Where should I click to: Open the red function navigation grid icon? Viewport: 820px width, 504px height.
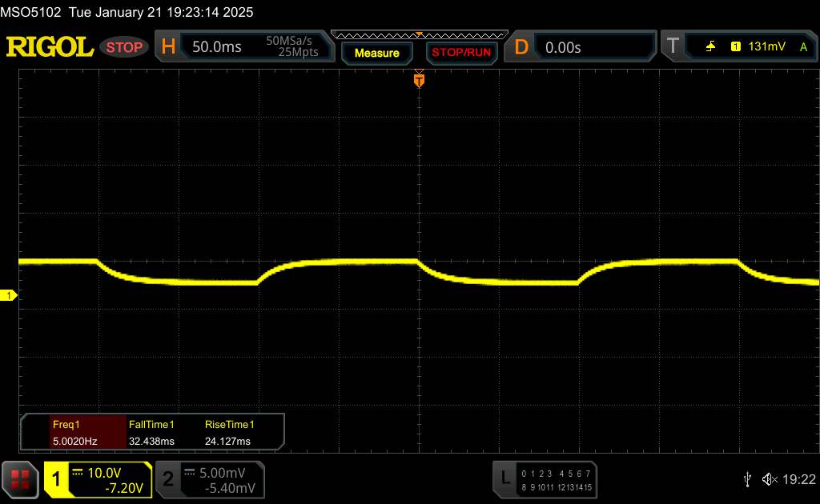pos(20,479)
